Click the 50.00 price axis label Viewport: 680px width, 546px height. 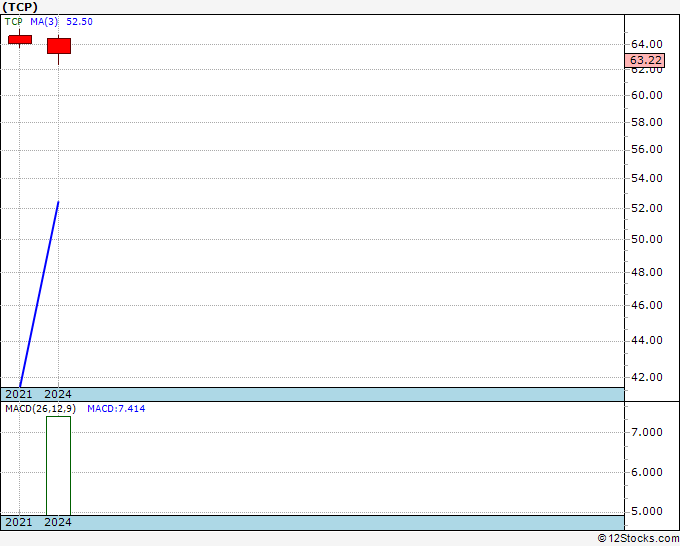tap(647, 239)
